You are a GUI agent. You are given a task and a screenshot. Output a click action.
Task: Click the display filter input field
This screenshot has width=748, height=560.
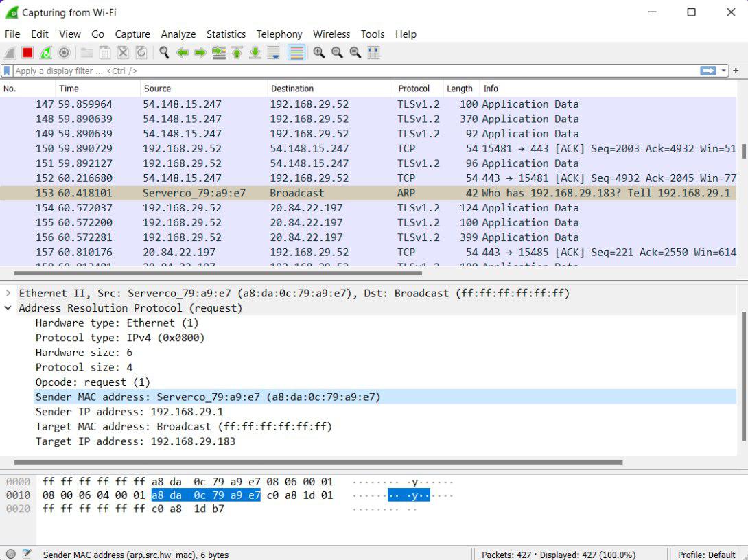click(x=355, y=71)
